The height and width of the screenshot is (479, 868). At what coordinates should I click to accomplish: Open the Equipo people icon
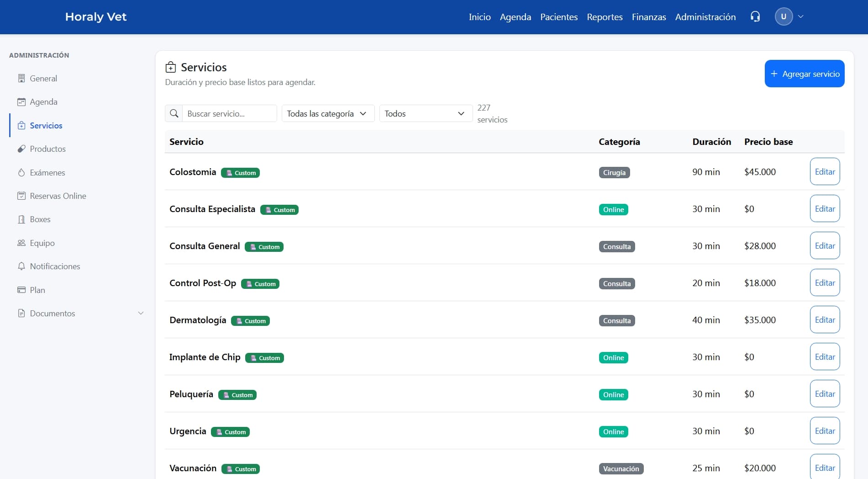coord(21,243)
